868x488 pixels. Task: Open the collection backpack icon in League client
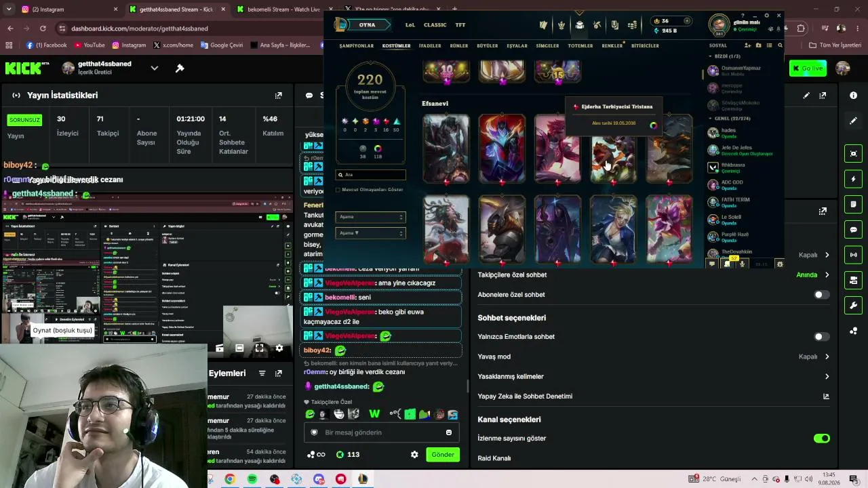pyautogui.click(x=579, y=25)
